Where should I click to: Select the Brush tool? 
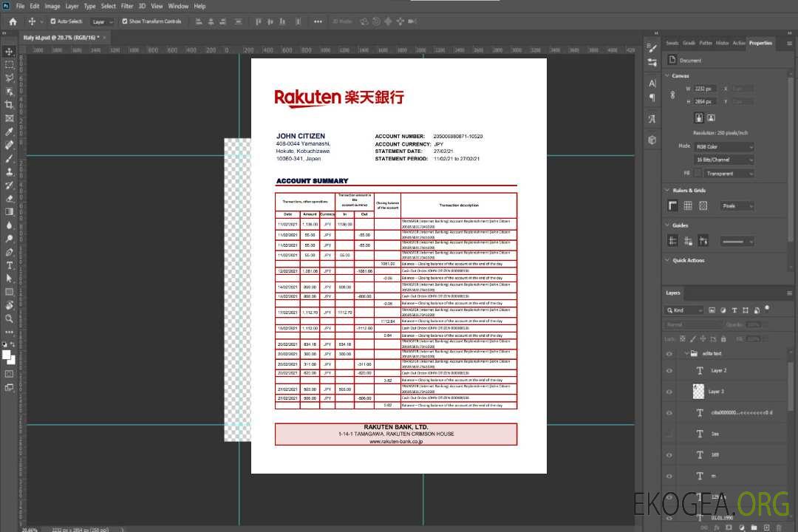[9, 158]
